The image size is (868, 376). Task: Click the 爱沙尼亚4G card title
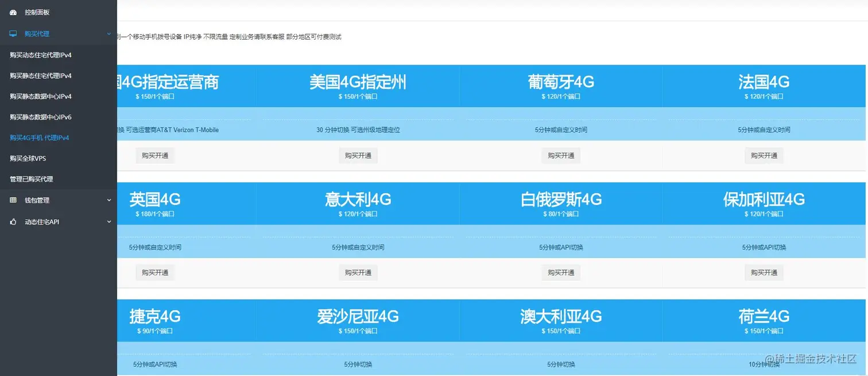tap(358, 316)
